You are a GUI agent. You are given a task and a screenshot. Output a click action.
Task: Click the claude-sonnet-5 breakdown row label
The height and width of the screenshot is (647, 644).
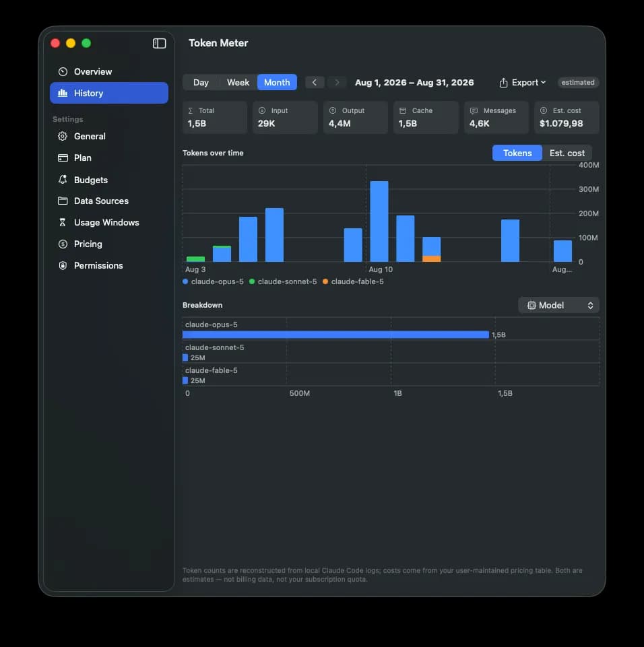pyautogui.click(x=215, y=347)
